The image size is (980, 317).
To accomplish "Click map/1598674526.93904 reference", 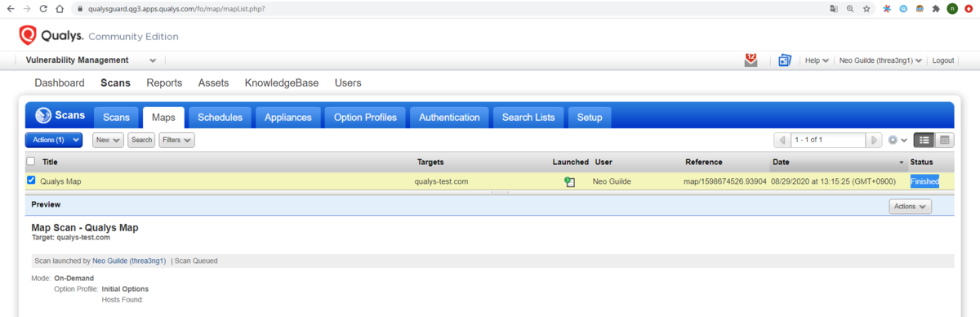I will click(x=724, y=181).
